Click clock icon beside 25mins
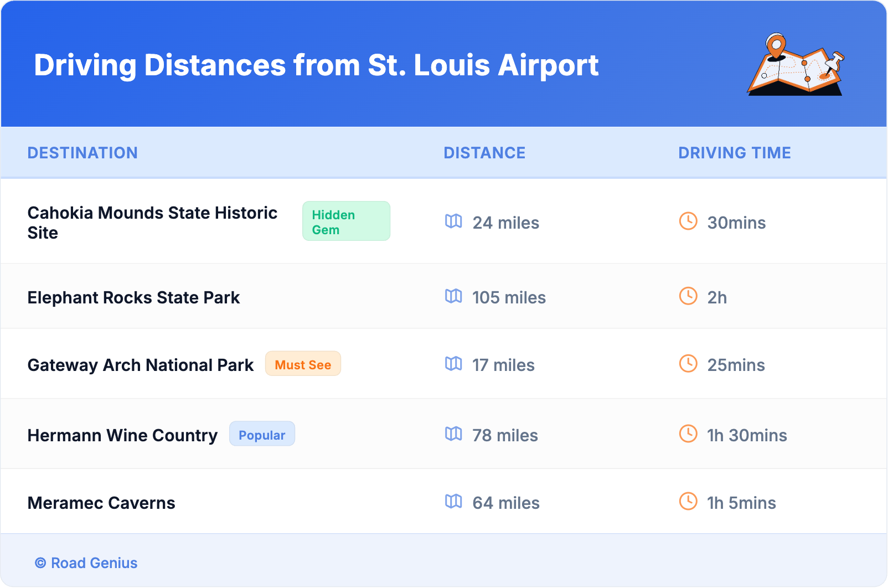Screen dimensions: 888x588 click(x=688, y=364)
